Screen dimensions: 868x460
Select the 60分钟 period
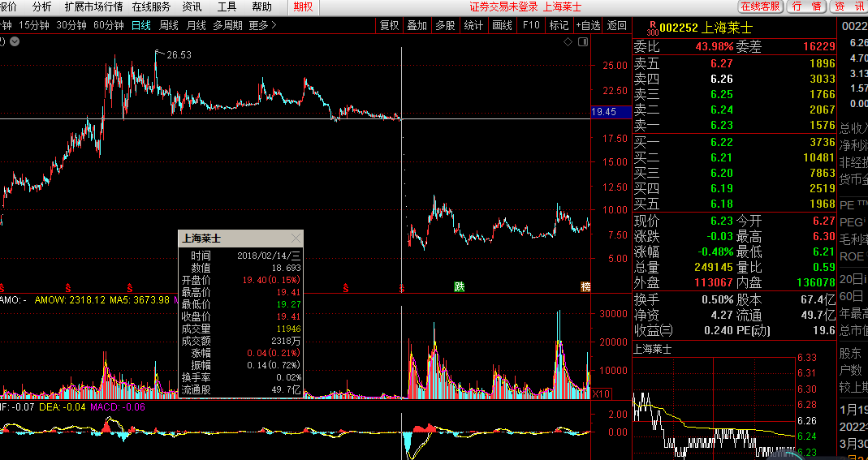109,25
